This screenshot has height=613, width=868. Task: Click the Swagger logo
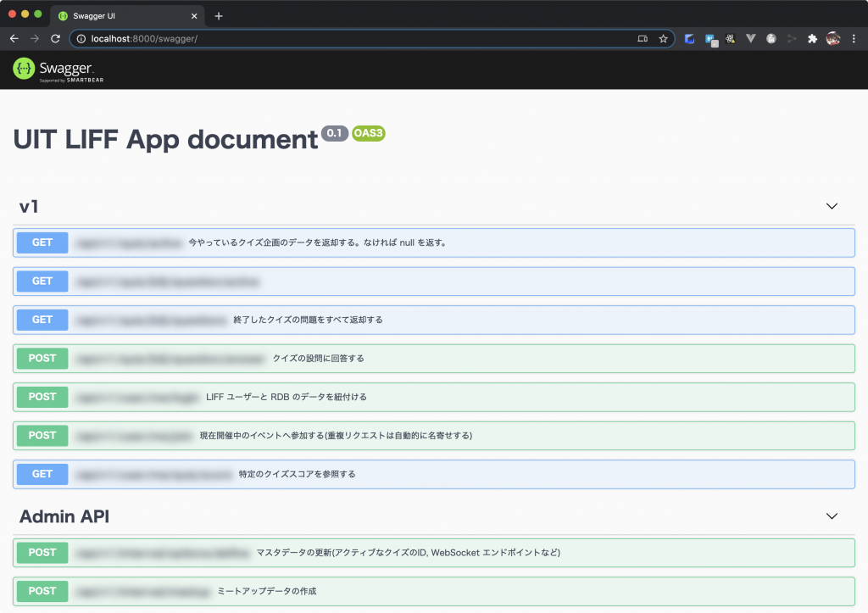point(58,70)
